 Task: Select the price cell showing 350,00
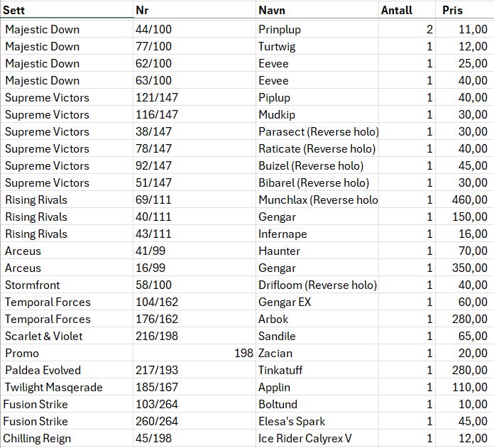click(465, 268)
